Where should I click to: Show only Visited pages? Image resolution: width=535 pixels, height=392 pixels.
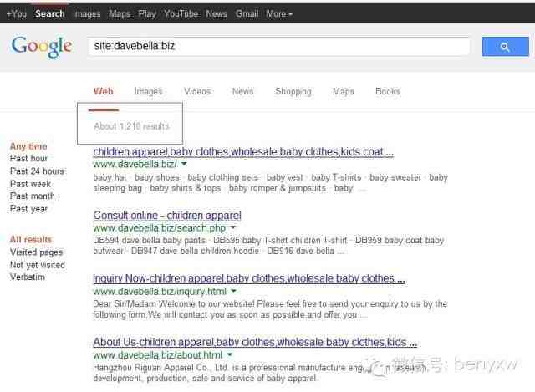click(x=37, y=252)
